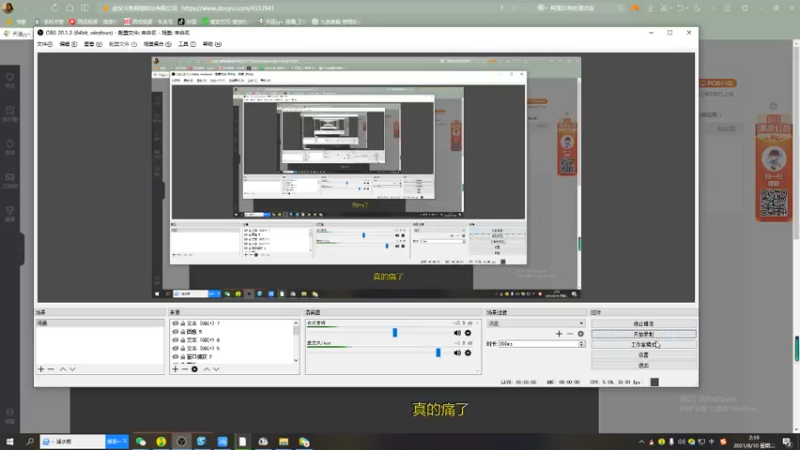Click the browser address bar URL
The image size is (800, 450).
click(x=228, y=8)
